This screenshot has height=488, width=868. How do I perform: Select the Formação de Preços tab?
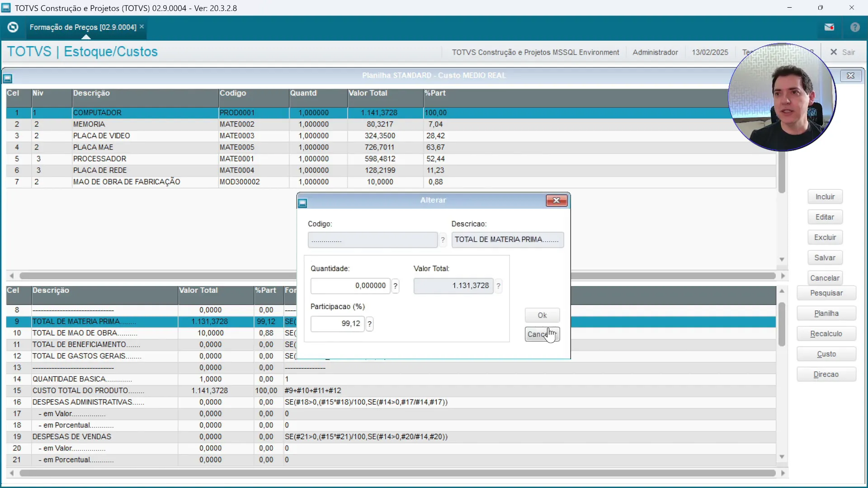[83, 27]
